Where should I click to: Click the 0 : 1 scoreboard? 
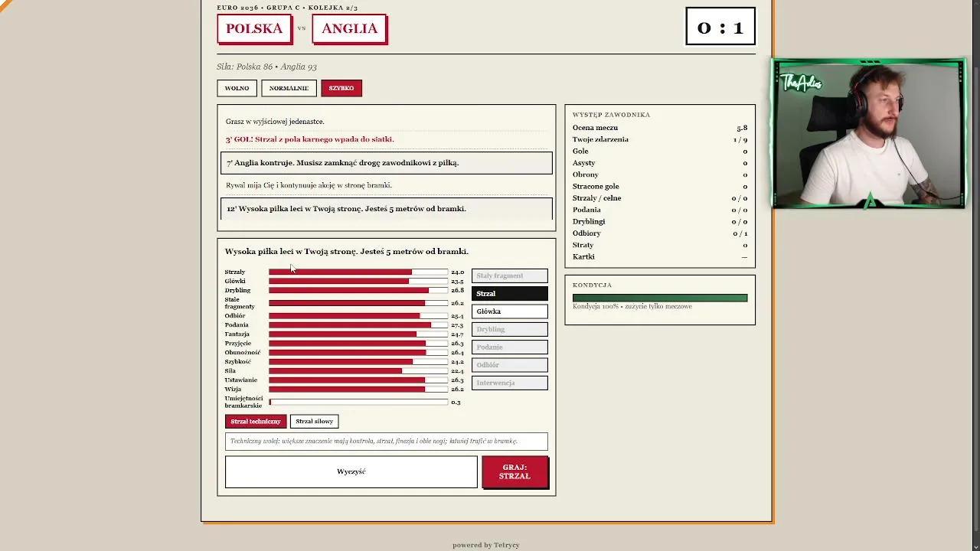click(x=720, y=27)
